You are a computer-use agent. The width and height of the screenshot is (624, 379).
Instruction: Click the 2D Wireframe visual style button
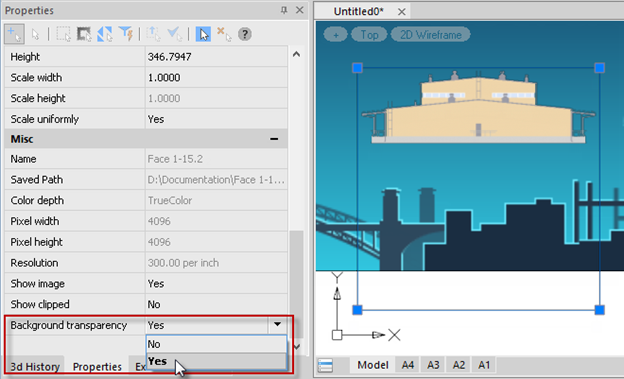[431, 35]
